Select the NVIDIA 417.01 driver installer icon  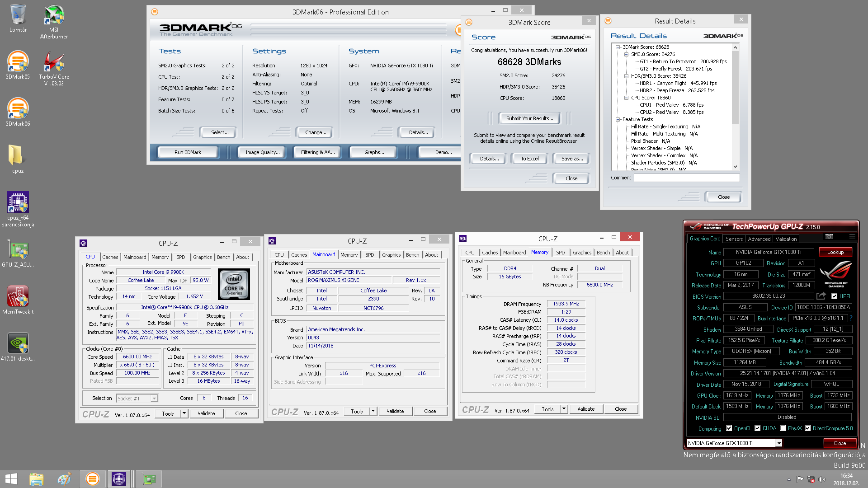pos(18,347)
